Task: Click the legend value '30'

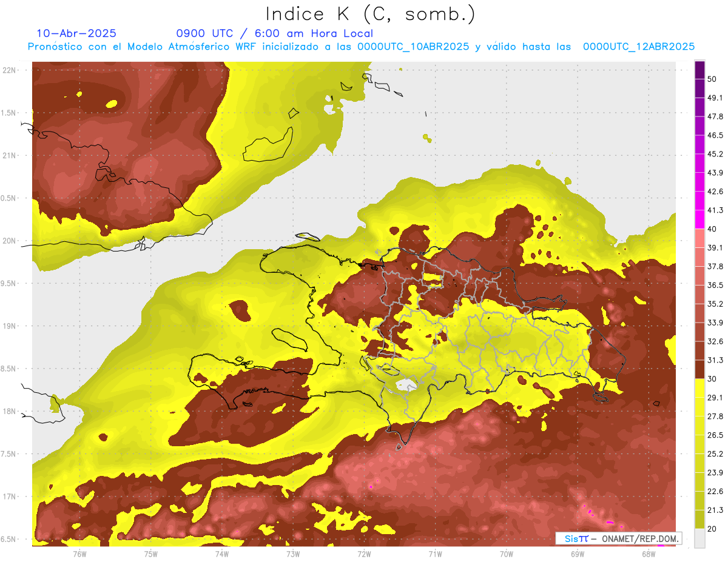Action: [712, 379]
